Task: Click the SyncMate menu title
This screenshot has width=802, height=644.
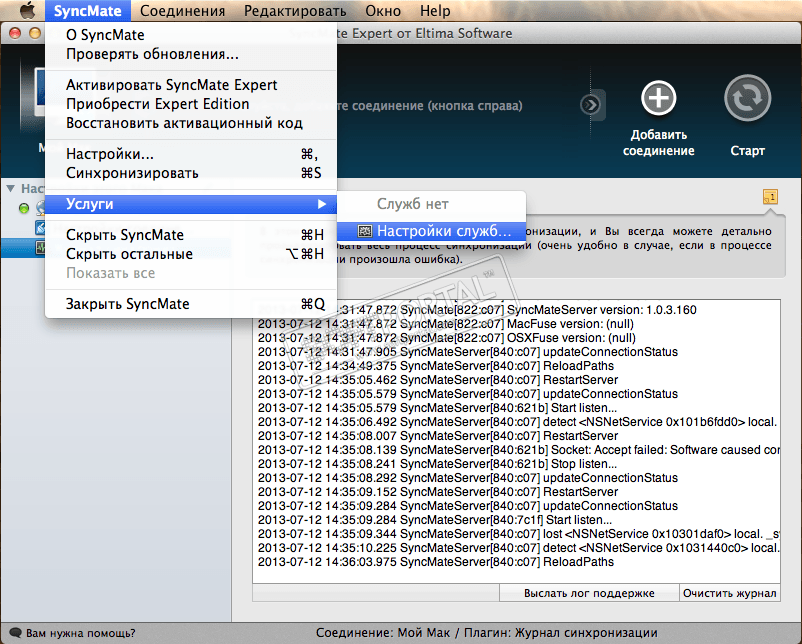Action: [87, 11]
